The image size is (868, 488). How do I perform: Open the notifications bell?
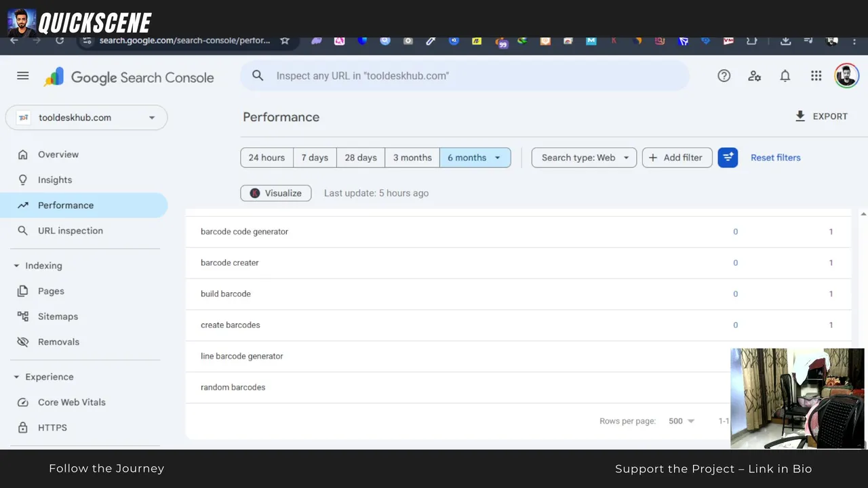coord(785,76)
